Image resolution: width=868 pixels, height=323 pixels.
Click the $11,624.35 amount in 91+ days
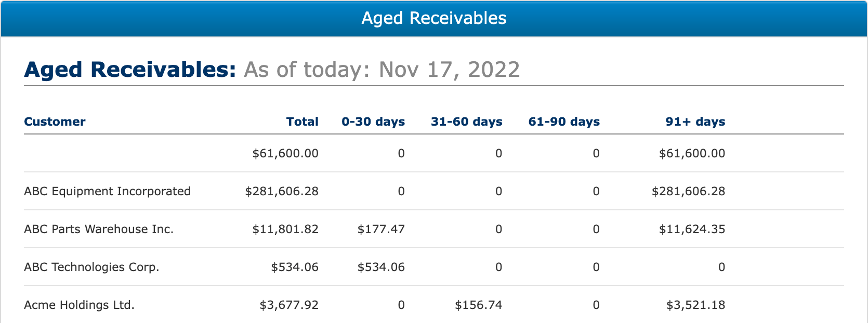692,229
